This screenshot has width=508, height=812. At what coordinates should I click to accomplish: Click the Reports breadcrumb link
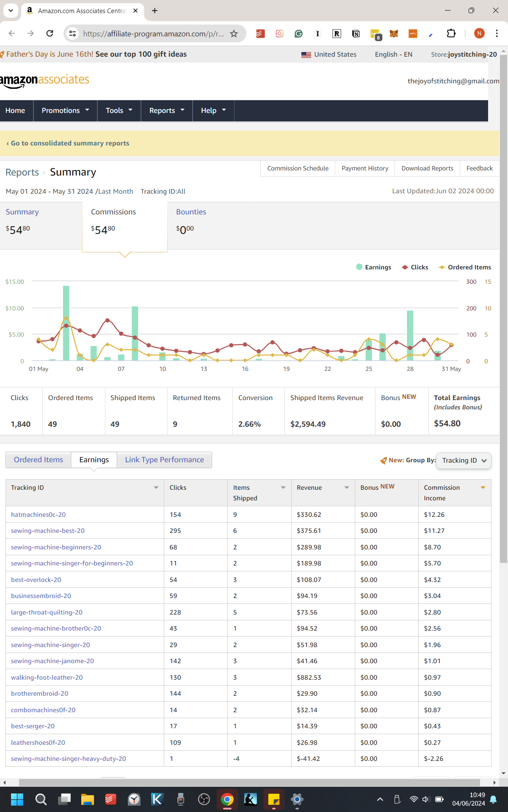(22, 173)
